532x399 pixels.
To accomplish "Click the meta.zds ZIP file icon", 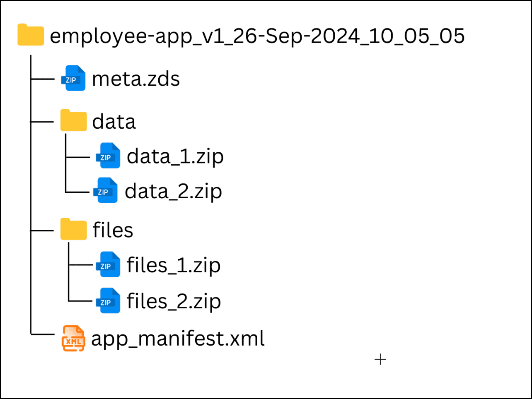I will click(x=73, y=78).
